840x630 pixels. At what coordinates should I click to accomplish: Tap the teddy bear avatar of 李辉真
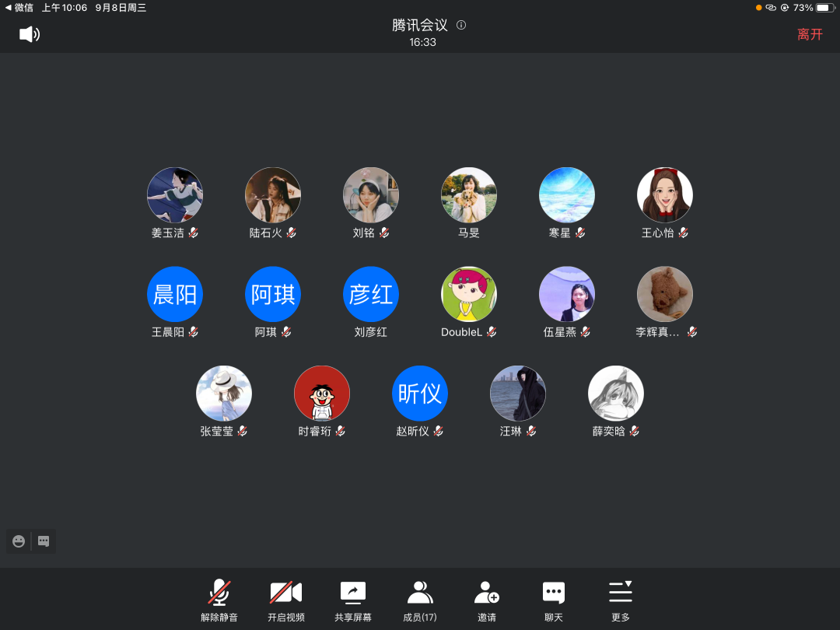665,295
